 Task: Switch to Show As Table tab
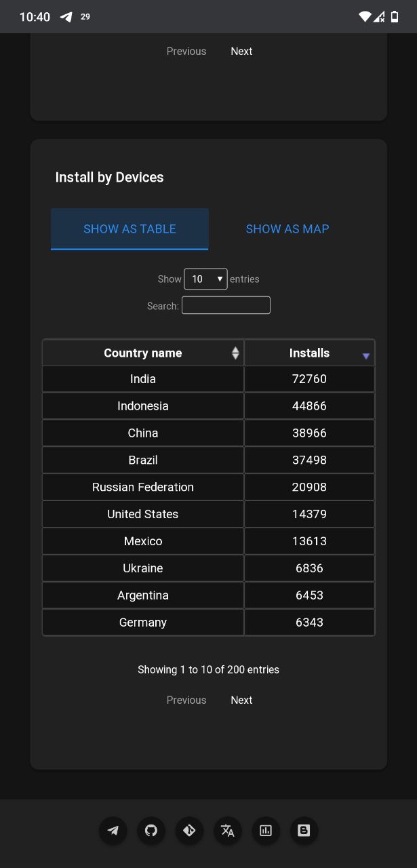130,229
